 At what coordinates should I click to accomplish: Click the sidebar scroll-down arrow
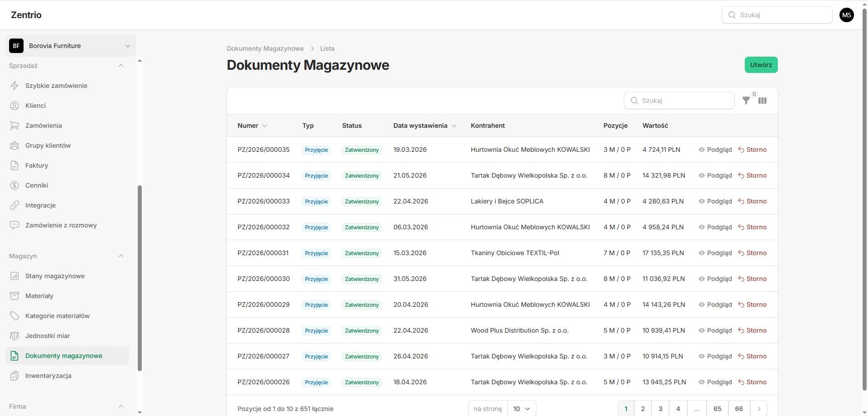[x=140, y=412]
